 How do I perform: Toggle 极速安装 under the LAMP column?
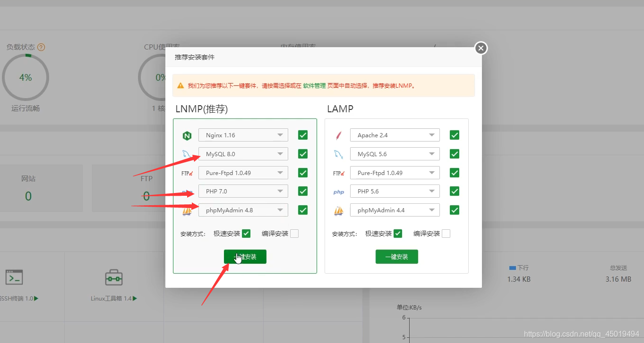point(397,233)
